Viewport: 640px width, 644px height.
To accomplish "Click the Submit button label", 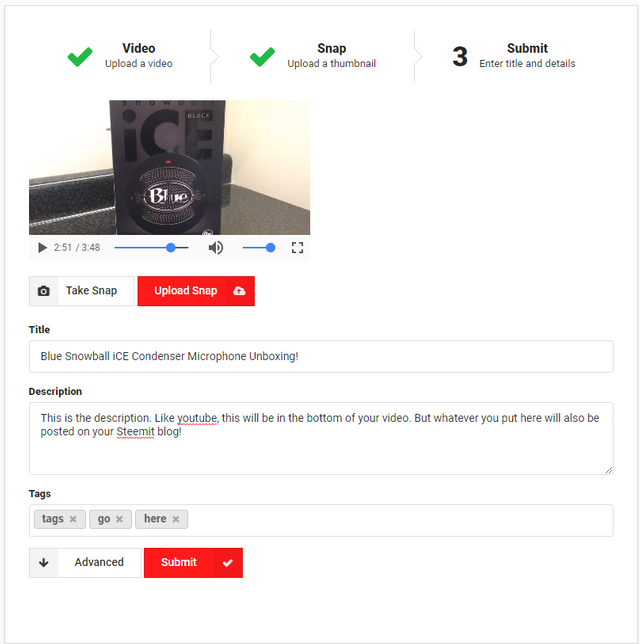I will coord(179,562).
